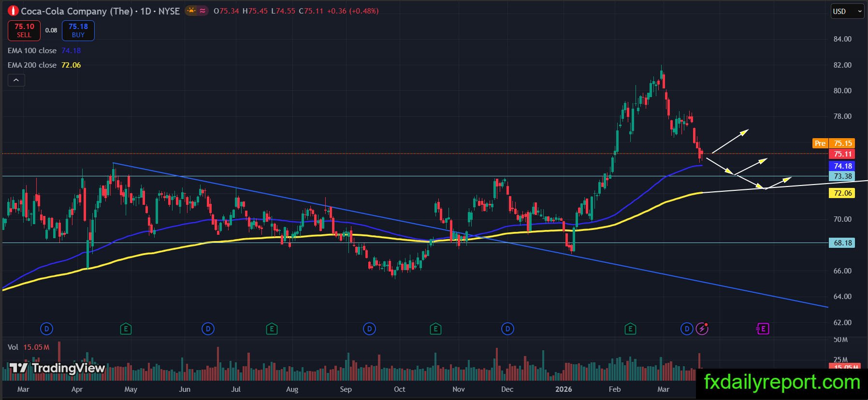Open the earnings marker in late April
The height and width of the screenshot is (400, 868).
pyautogui.click(x=126, y=329)
